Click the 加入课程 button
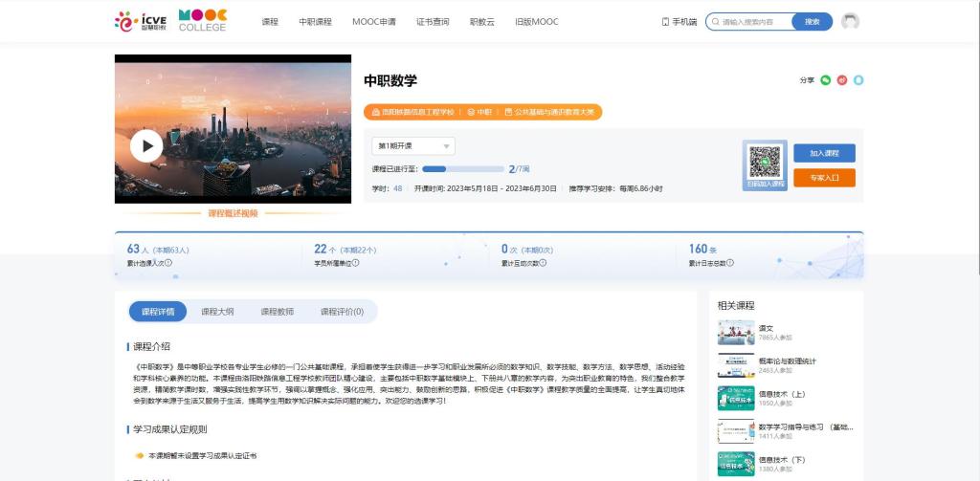This screenshot has height=481, width=980. (823, 153)
